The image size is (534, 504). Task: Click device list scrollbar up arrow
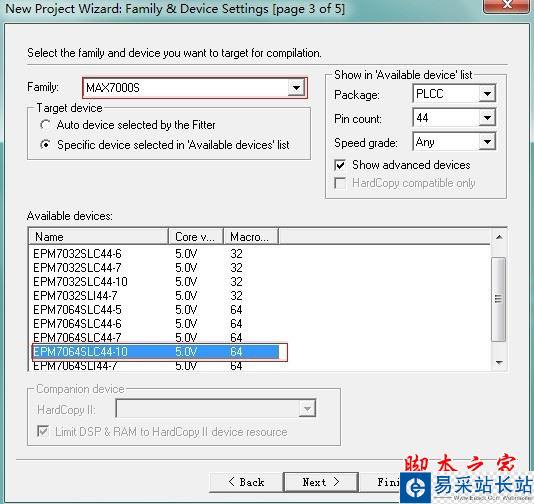(499, 237)
